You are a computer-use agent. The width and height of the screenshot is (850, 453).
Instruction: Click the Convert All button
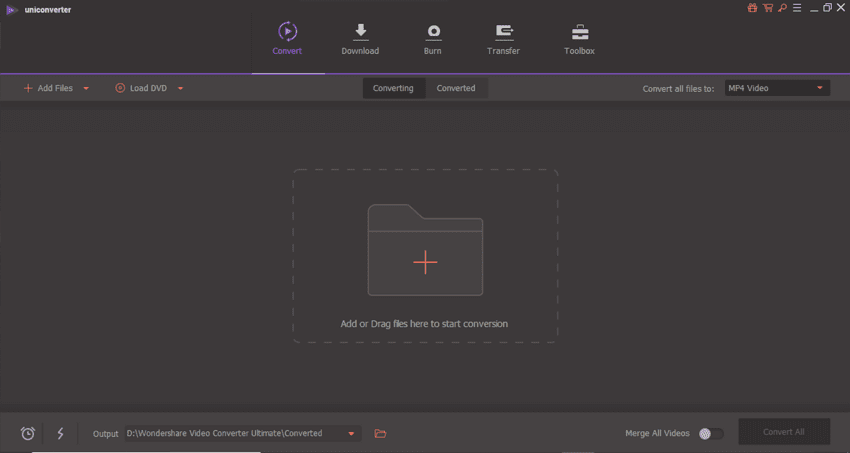coord(784,432)
